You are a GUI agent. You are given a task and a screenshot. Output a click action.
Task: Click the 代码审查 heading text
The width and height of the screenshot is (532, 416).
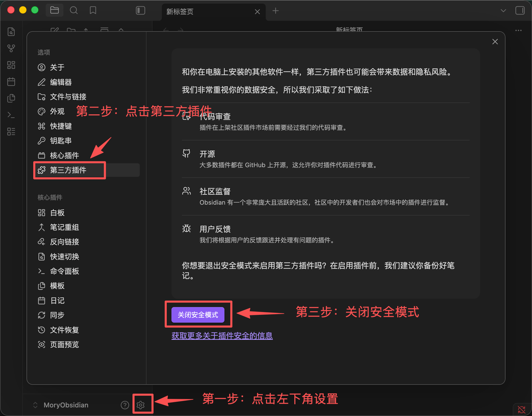click(215, 116)
